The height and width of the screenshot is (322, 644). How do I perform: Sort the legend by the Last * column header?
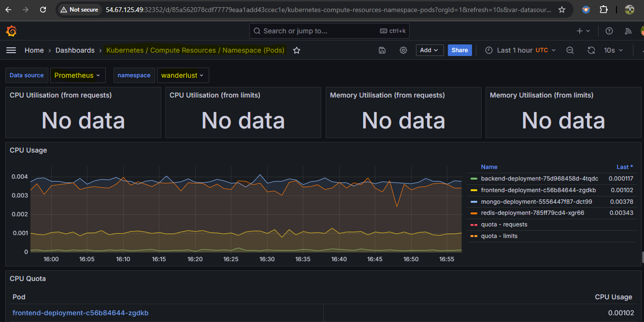pyautogui.click(x=625, y=167)
